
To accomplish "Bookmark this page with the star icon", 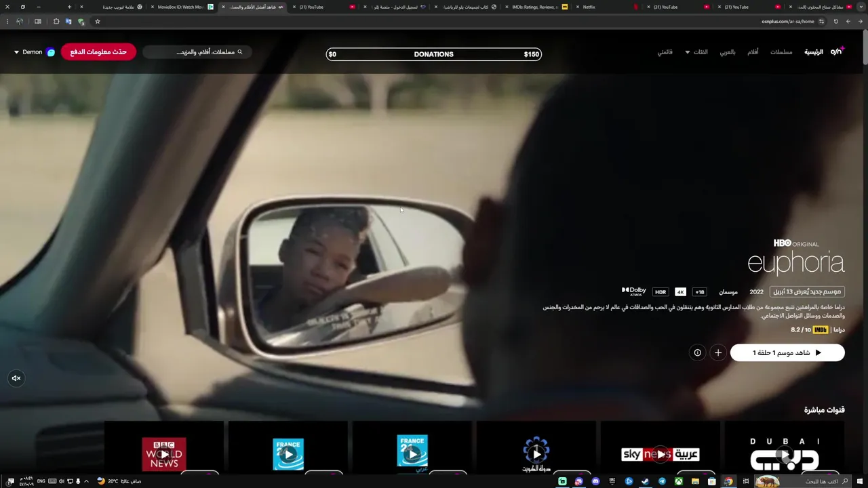I will [x=97, y=21].
